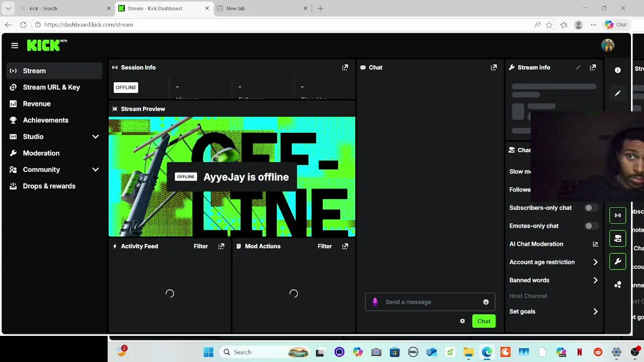Screen dimensions: 644x362
Task: Open a new browser tab with plus button
Action: point(320,9)
